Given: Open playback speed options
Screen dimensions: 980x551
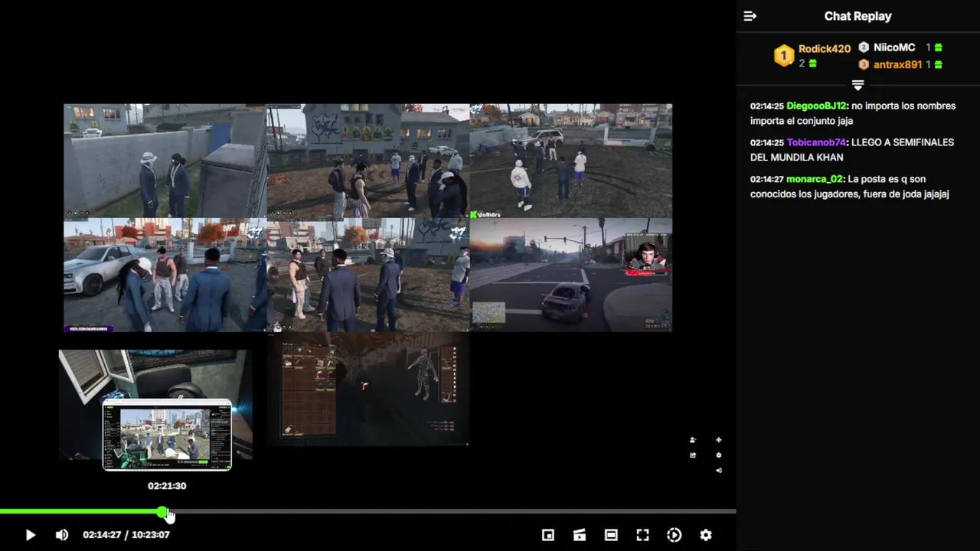Looking at the screenshot, I should [x=675, y=535].
